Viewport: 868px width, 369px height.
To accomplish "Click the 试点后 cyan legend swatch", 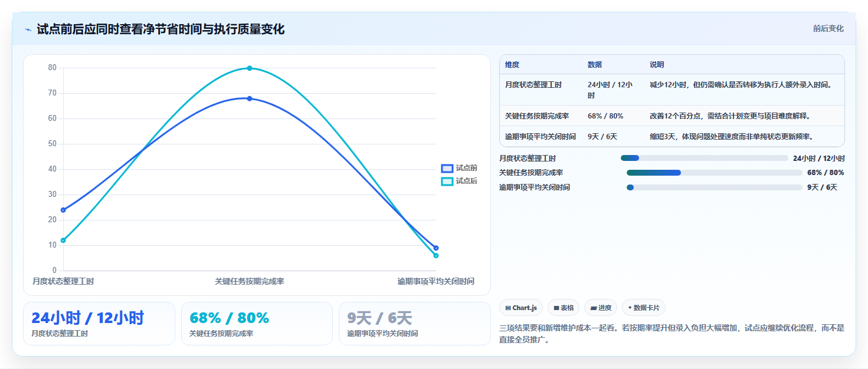I will click(x=447, y=181).
